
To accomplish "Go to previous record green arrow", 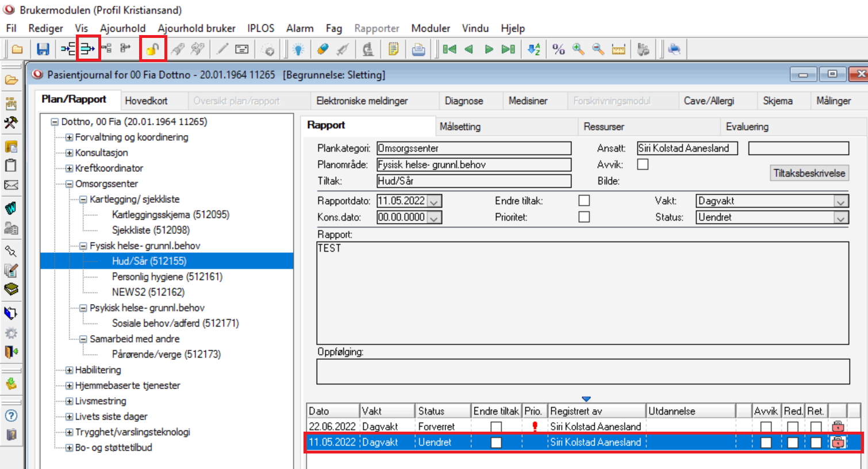I will pyautogui.click(x=469, y=49).
